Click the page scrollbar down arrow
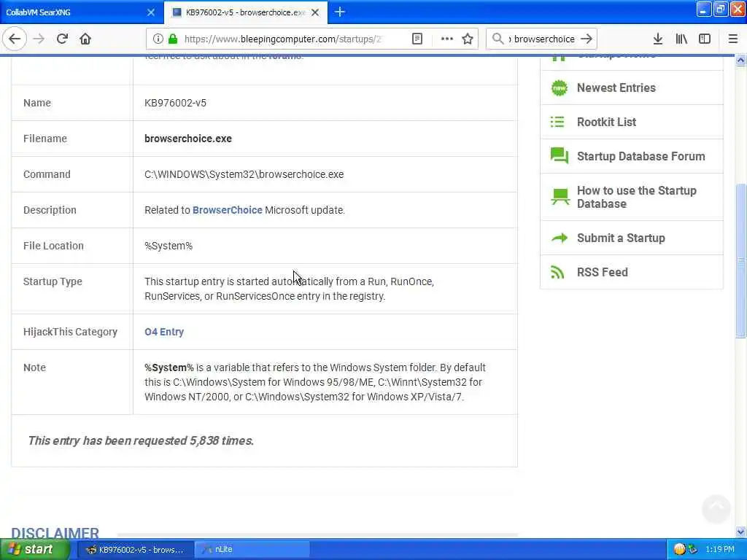This screenshot has width=747, height=560. 741,532
